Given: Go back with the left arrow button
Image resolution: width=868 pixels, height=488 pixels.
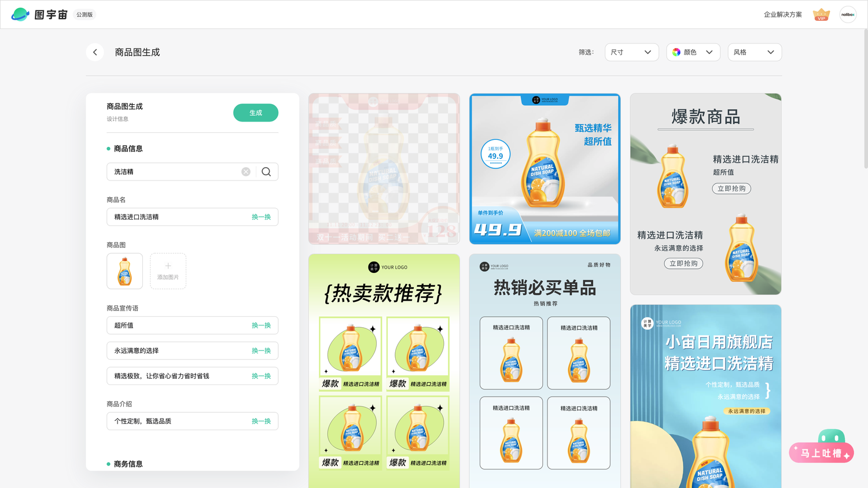Looking at the screenshot, I should pyautogui.click(x=95, y=52).
